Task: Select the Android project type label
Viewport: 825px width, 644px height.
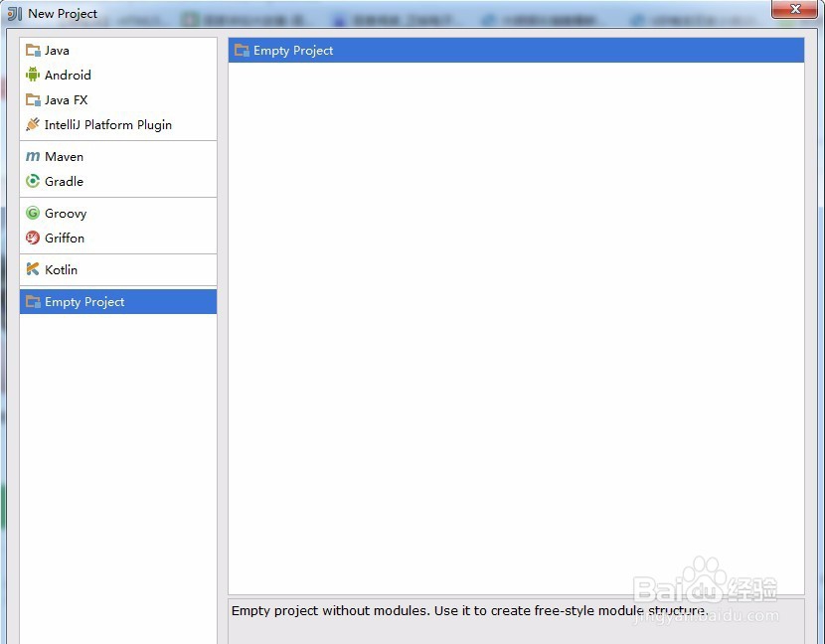Action: (x=68, y=76)
